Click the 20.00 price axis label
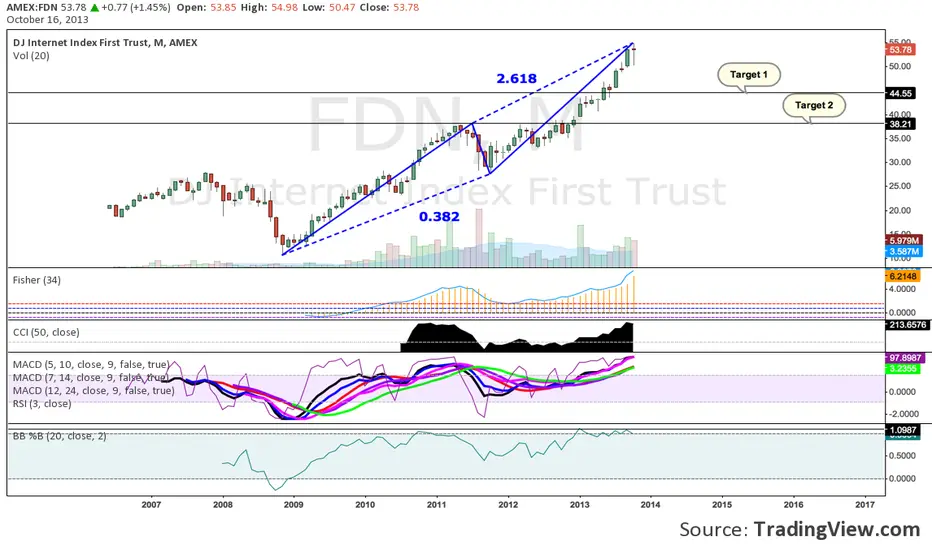This screenshot has height=550, width=932. pyautogui.click(x=900, y=210)
